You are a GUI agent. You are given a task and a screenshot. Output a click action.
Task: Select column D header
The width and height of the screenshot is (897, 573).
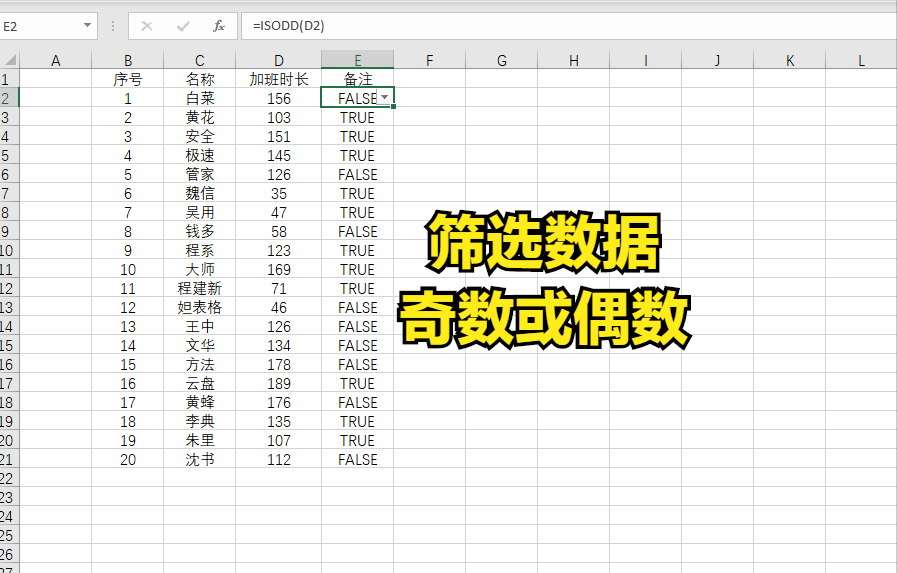279,60
